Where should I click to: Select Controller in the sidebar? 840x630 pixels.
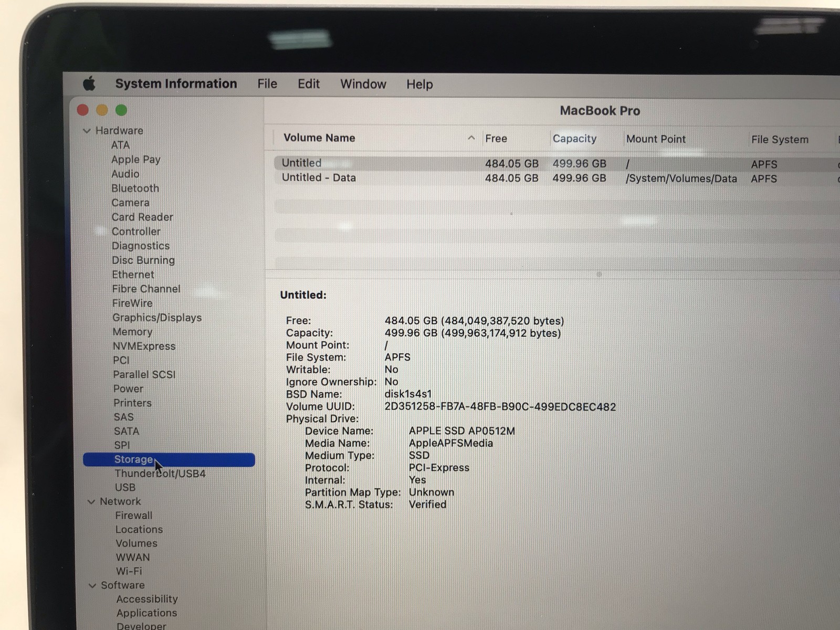tap(136, 232)
